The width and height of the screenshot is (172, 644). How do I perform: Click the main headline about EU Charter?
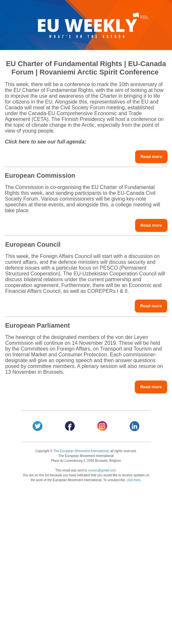click(86, 68)
